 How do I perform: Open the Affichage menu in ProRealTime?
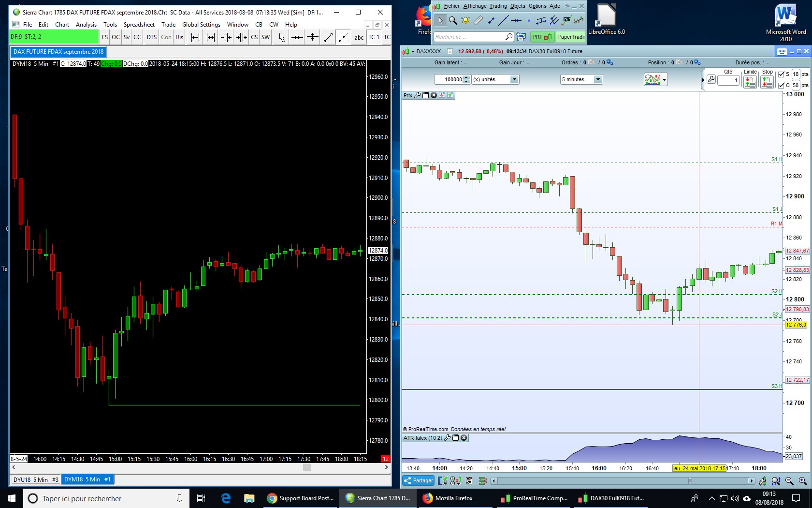[x=475, y=6]
